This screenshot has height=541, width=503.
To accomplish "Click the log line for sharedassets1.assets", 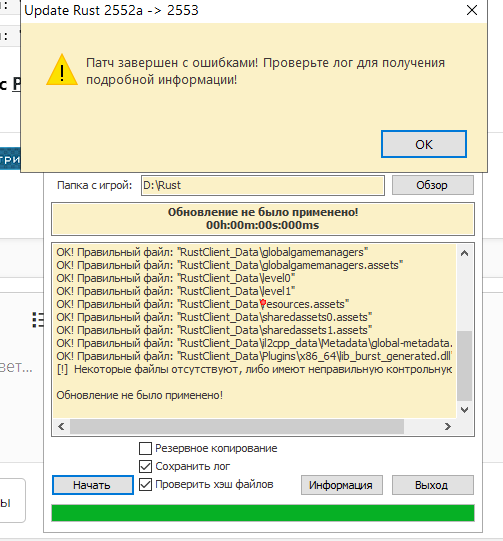I will tap(214, 330).
